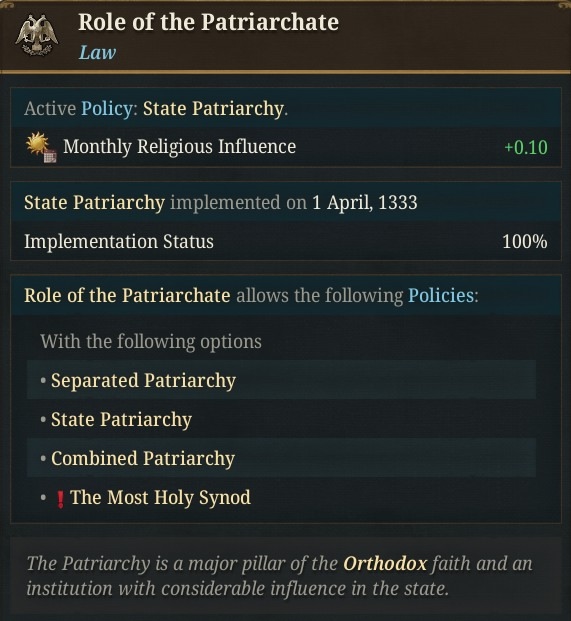Image resolution: width=571 pixels, height=621 pixels.
Task: Click the With the following options heading
Action: [151, 341]
